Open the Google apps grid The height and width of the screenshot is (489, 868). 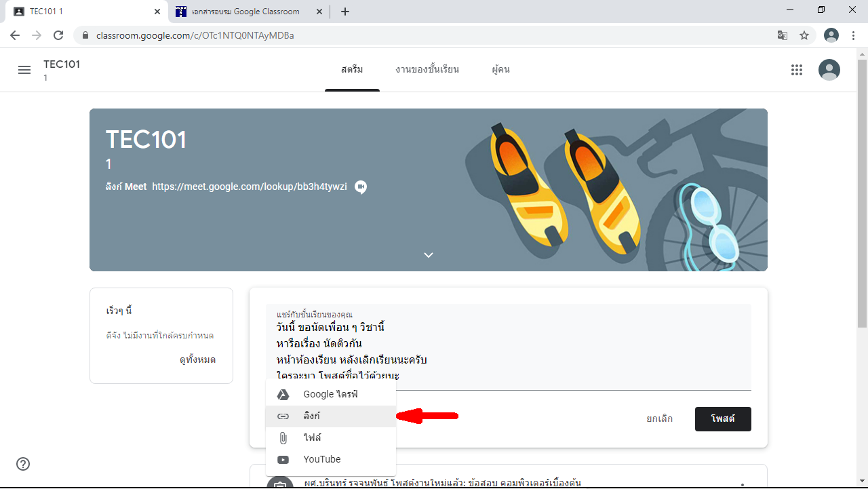point(797,70)
